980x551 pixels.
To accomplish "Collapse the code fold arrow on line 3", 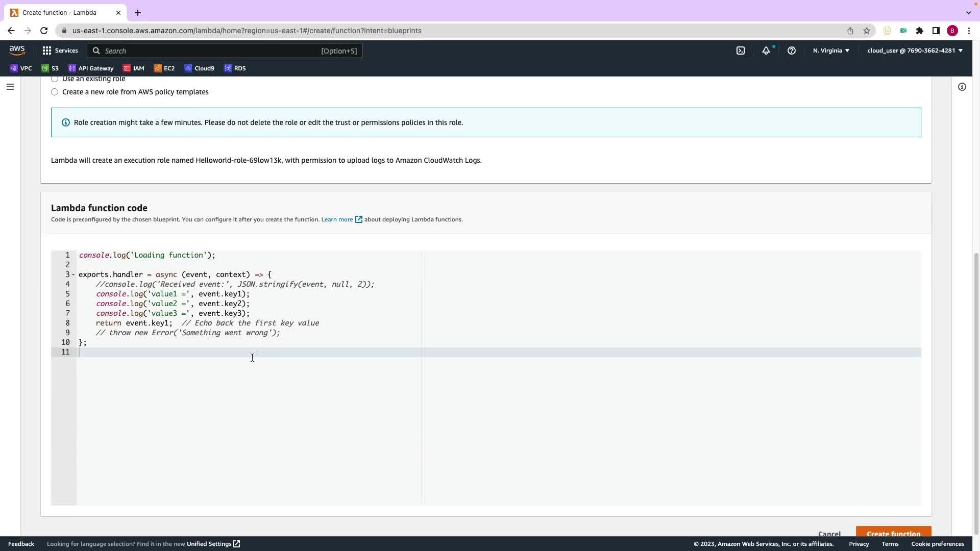I will click(x=73, y=274).
